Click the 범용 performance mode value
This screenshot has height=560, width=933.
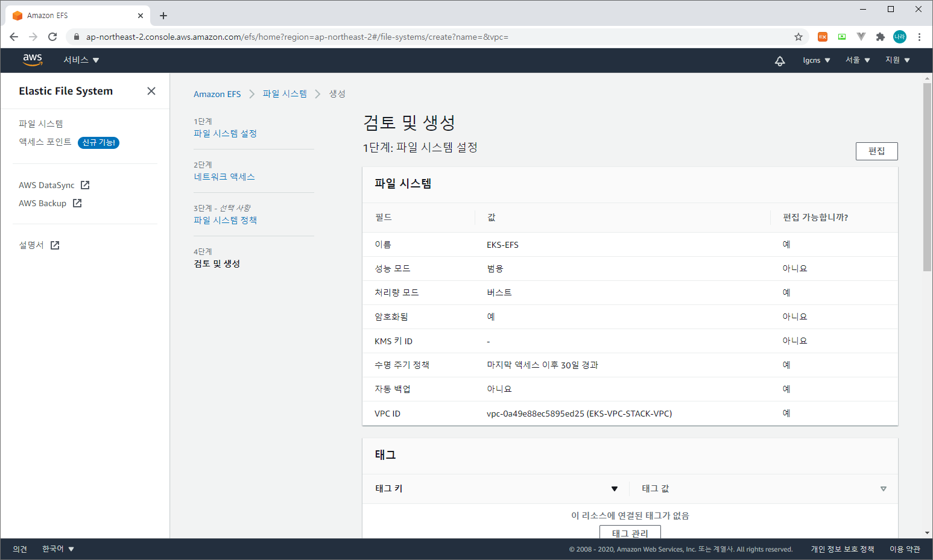click(495, 269)
